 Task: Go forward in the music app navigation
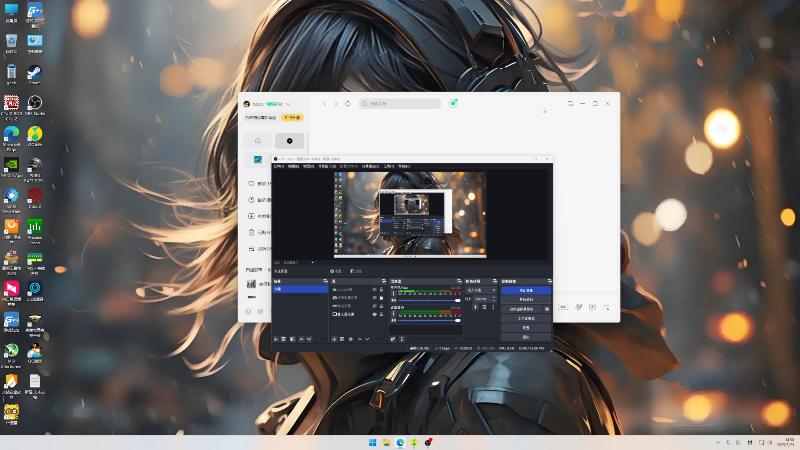(x=336, y=104)
